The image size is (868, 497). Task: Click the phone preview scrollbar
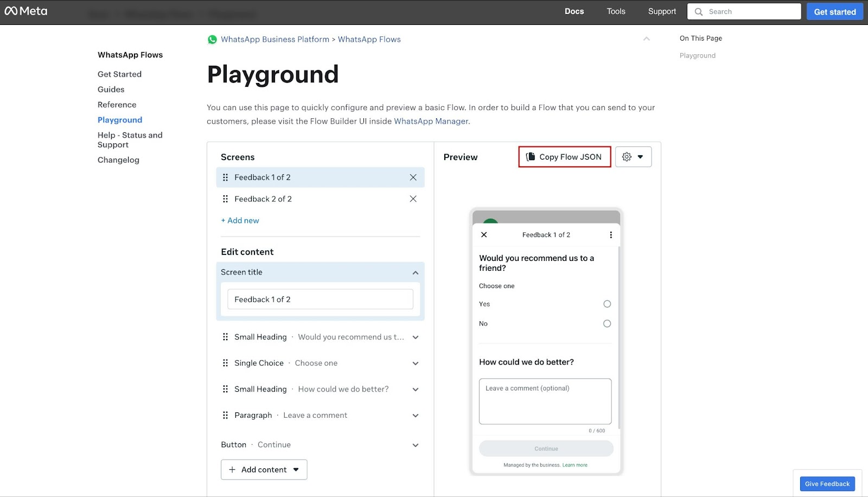(x=618, y=337)
